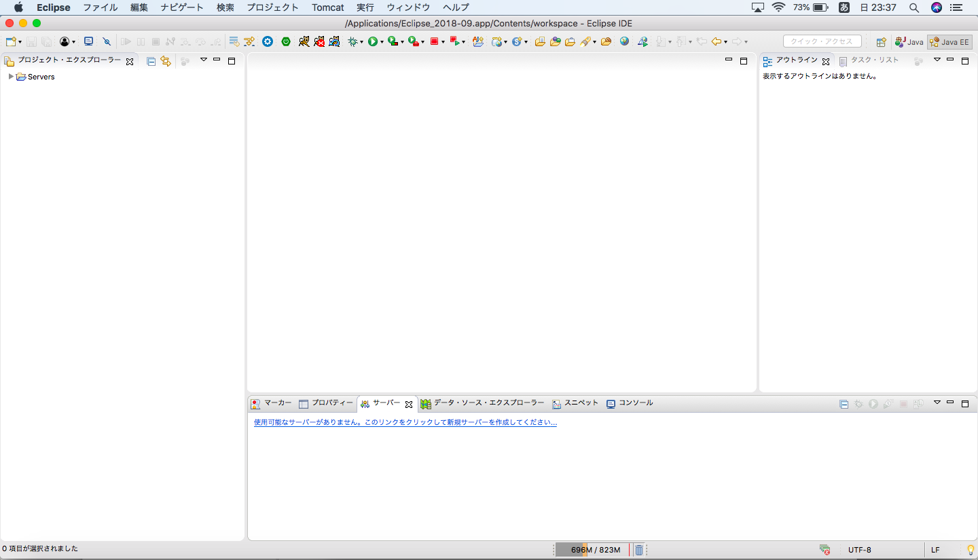978x560 pixels.
Task: Click the Open Perspective icon
Action: tap(881, 42)
